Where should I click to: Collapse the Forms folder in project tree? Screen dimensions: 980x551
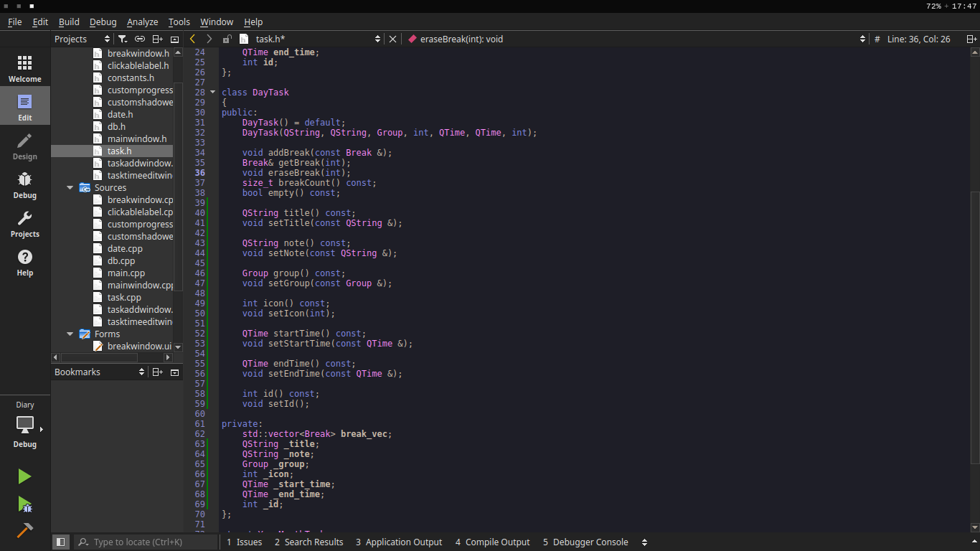point(70,334)
